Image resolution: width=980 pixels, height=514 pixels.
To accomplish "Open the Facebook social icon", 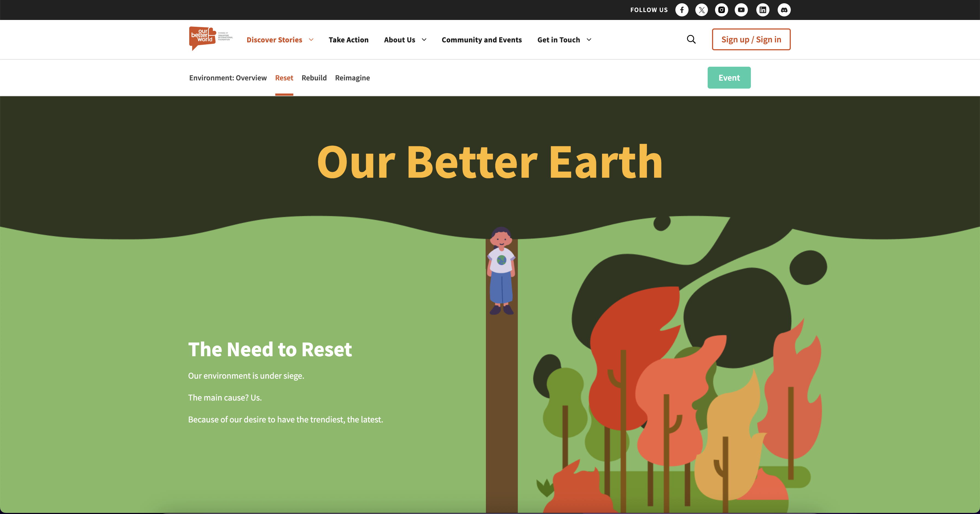I will pos(682,10).
